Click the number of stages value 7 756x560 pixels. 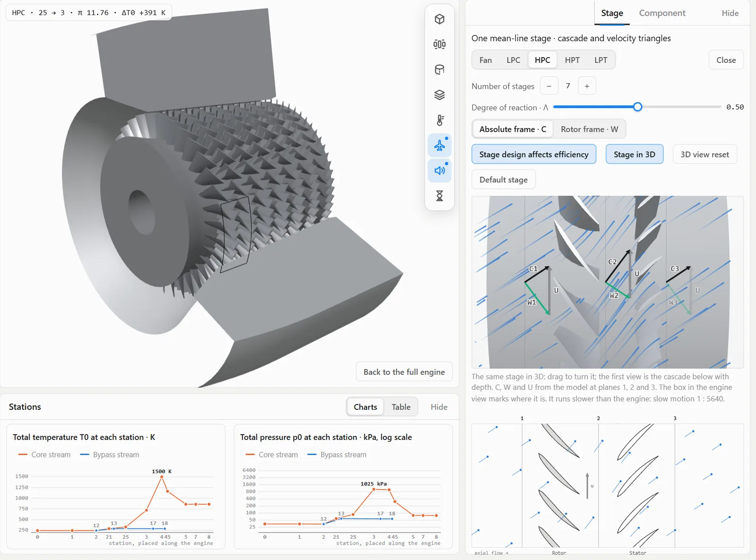pyautogui.click(x=568, y=86)
